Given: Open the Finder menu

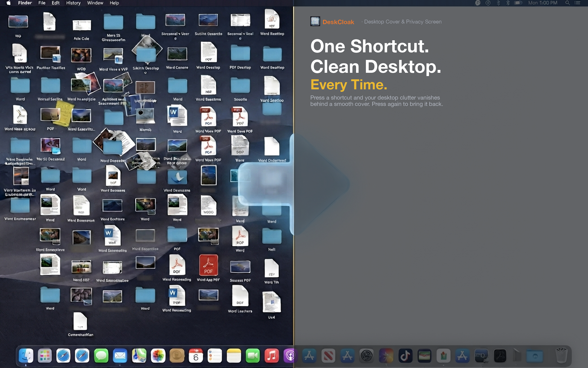Looking at the screenshot, I should click(25, 3).
